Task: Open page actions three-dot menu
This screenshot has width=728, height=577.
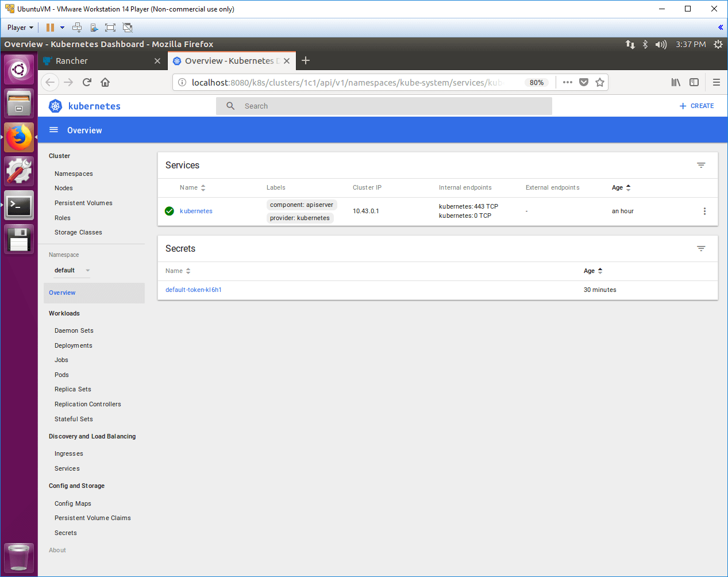Action: (568, 82)
